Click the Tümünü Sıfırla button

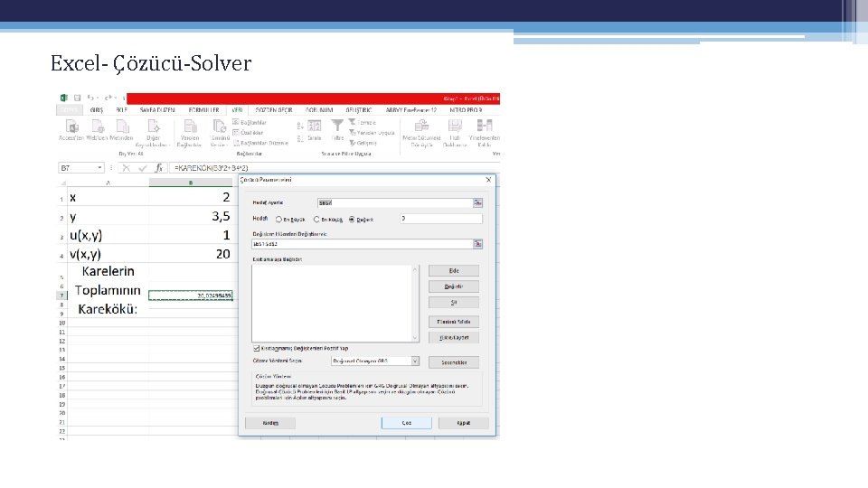[454, 322]
